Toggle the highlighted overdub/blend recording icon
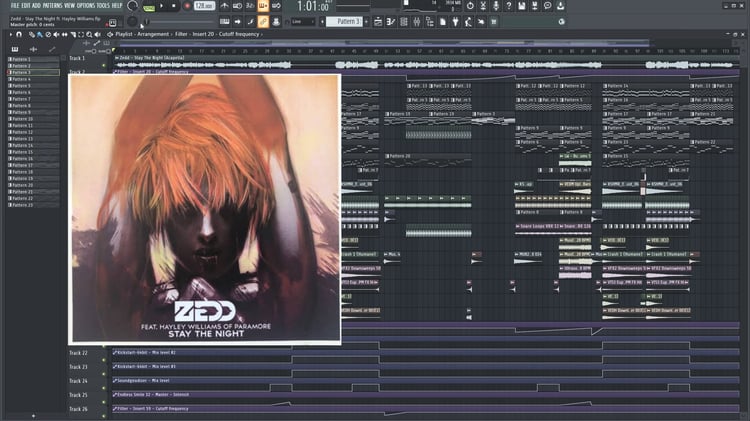 [x=263, y=6]
